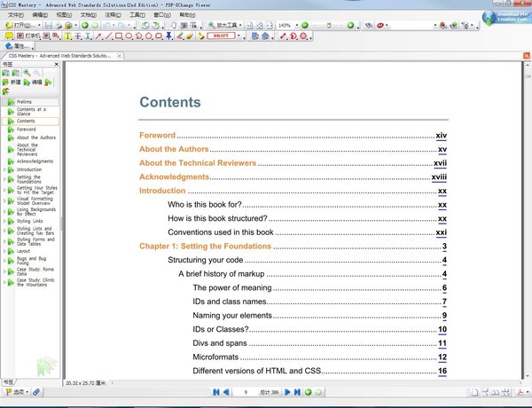
Task: Open the 注释 (Comments) menu
Action: [113, 15]
